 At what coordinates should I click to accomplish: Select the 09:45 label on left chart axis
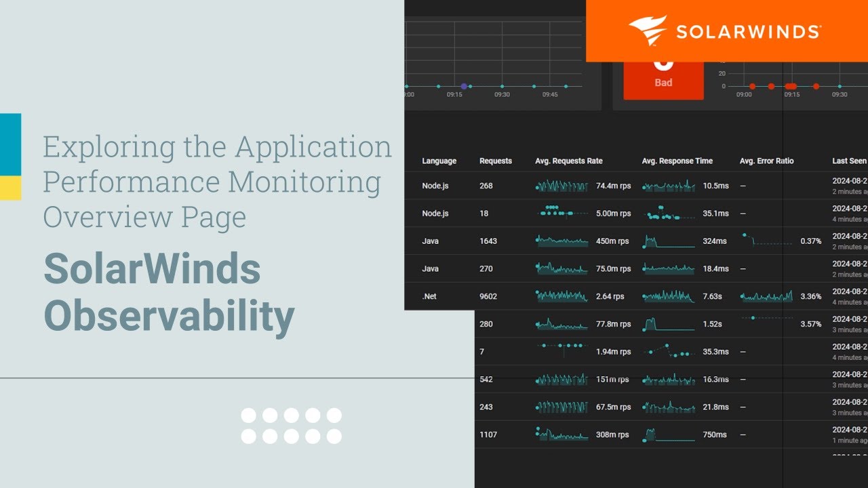coord(550,95)
